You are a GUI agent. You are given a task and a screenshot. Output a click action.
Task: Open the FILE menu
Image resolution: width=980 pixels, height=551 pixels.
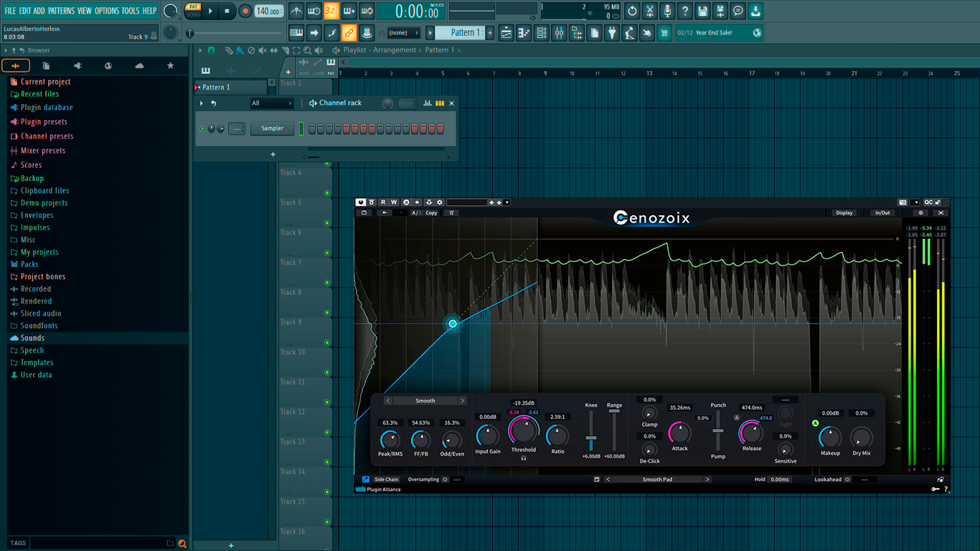tap(10, 11)
